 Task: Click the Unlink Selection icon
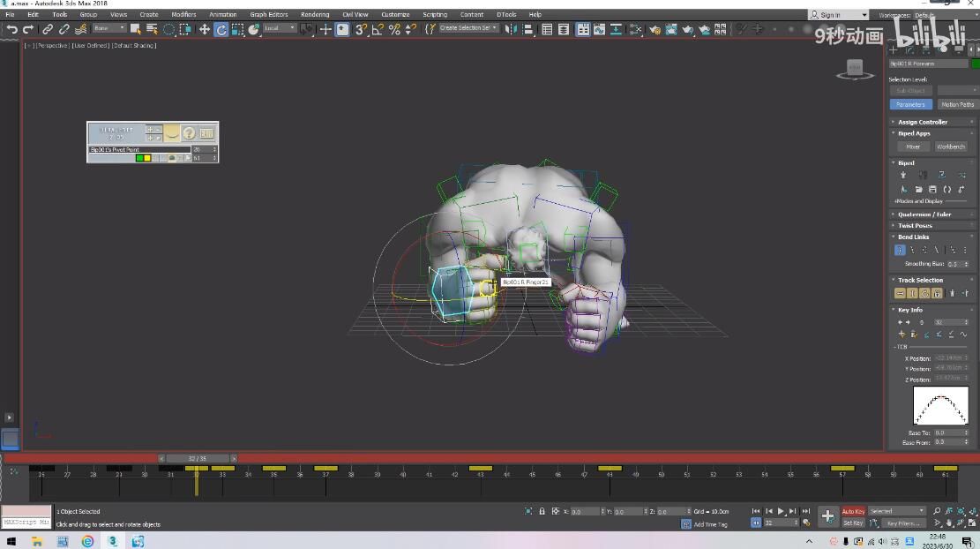point(64,29)
